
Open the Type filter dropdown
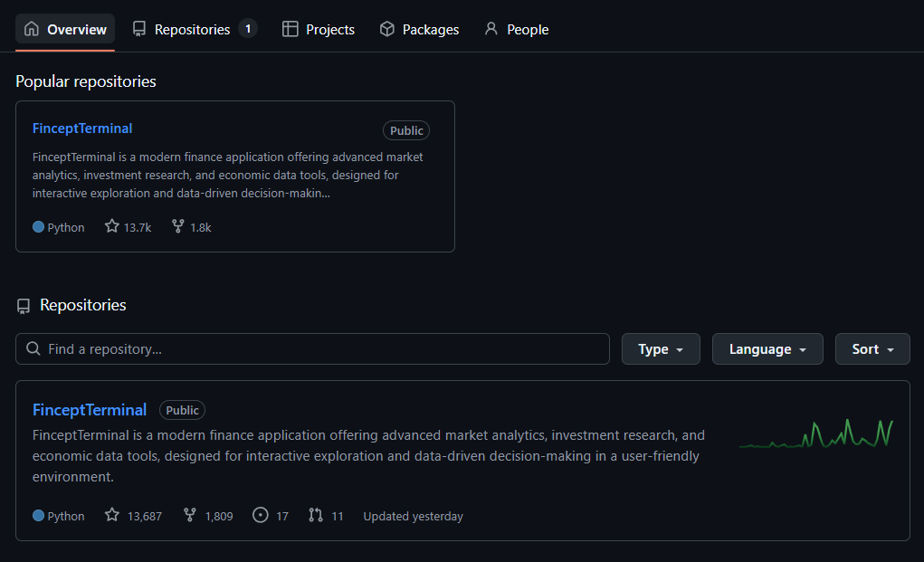click(x=661, y=348)
